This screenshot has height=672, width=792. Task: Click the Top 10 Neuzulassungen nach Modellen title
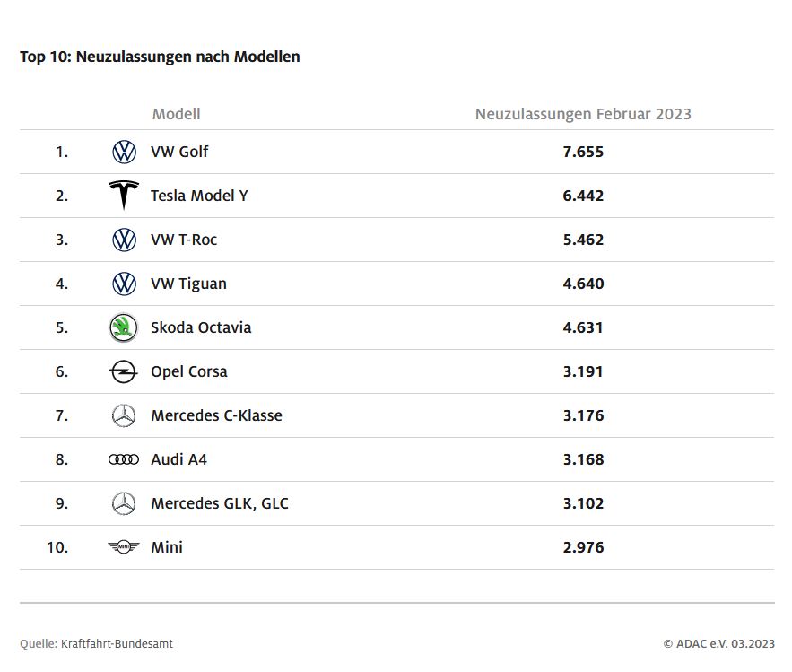pyautogui.click(x=160, y=57)
